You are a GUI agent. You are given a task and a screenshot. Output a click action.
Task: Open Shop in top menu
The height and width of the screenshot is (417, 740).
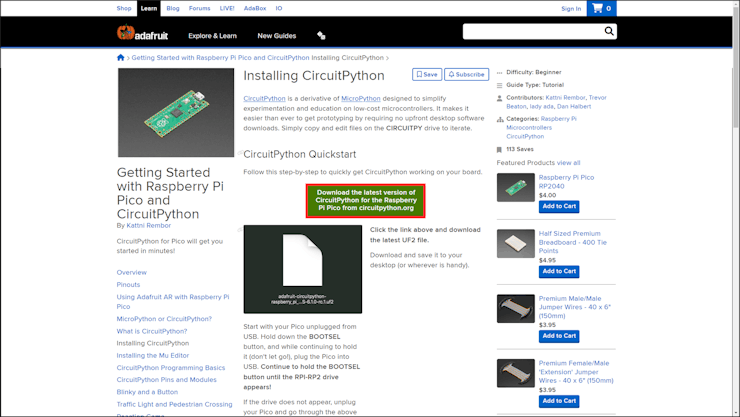pos(124,8)
